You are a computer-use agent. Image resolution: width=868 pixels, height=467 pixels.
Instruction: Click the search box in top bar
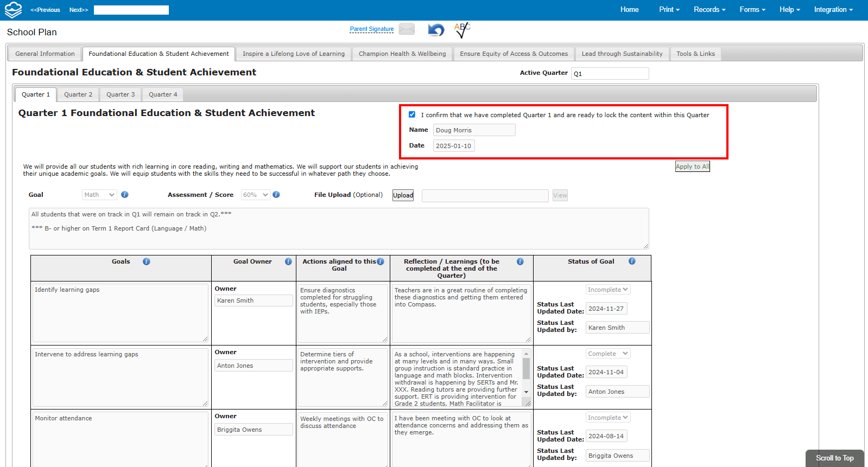click(x=131, y=10)
